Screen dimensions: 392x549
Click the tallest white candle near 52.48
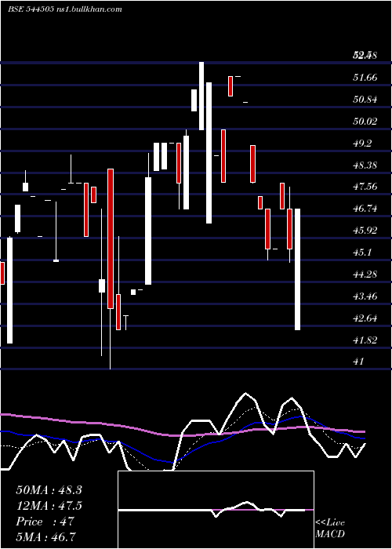[x=201, y=96]
